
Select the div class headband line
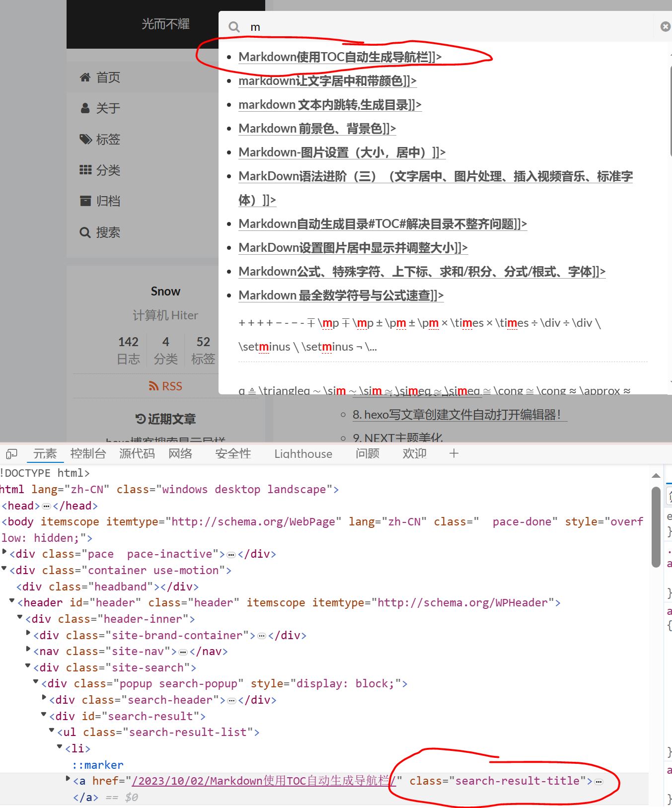[107, 587]
